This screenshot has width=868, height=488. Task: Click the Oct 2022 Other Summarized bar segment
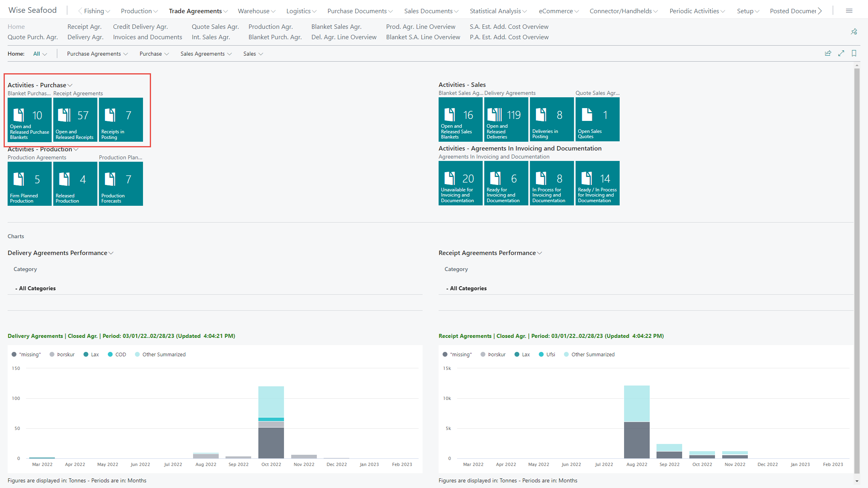[271, 402]
